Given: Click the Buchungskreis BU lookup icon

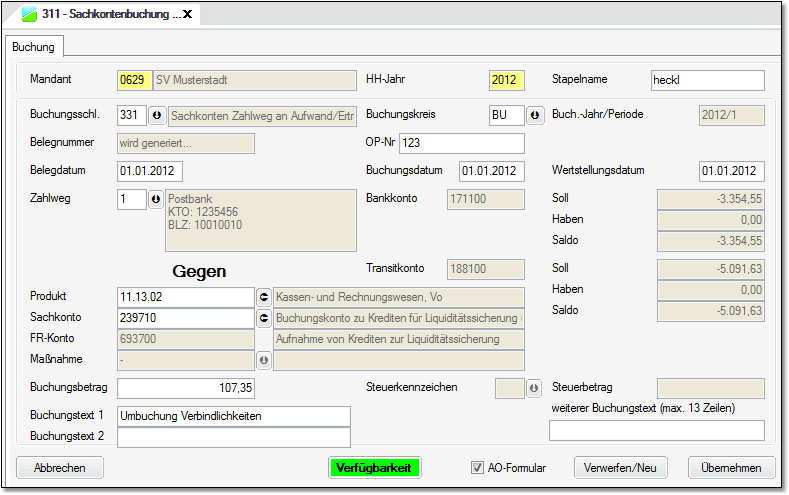Looking at the screenshot, I should 535,116.
